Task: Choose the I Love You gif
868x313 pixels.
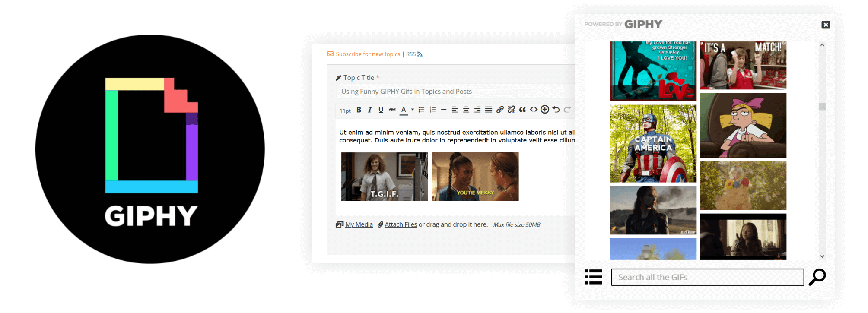Action: click(x=653, y=71)
